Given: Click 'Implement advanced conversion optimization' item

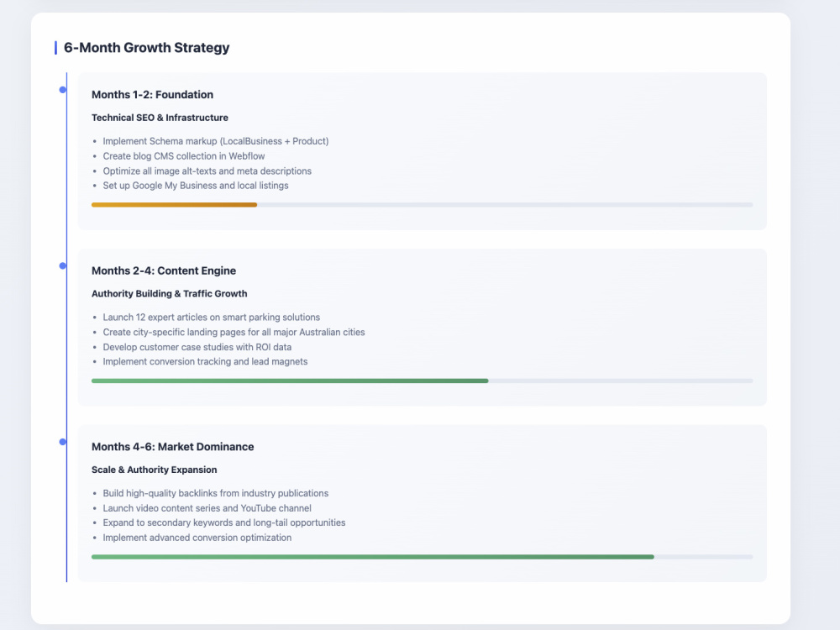Looking at the screenshot, I should 197,538.
